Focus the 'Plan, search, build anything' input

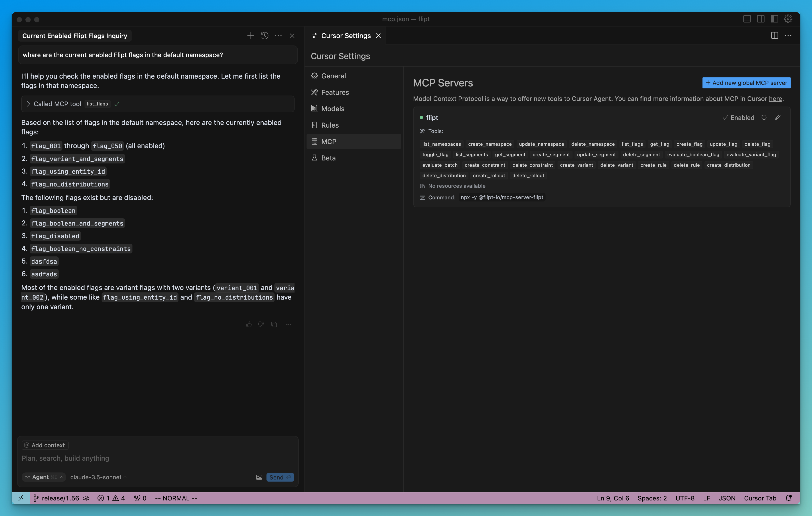(x=135, y=458)
